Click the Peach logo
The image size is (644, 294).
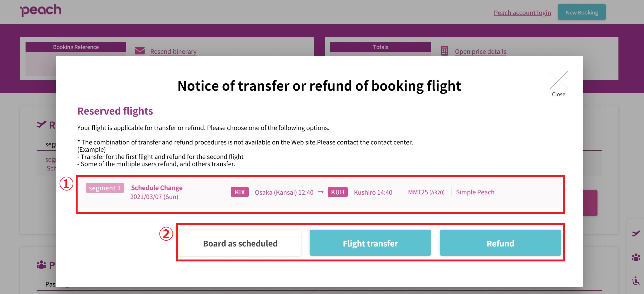(x=40, y=10)
